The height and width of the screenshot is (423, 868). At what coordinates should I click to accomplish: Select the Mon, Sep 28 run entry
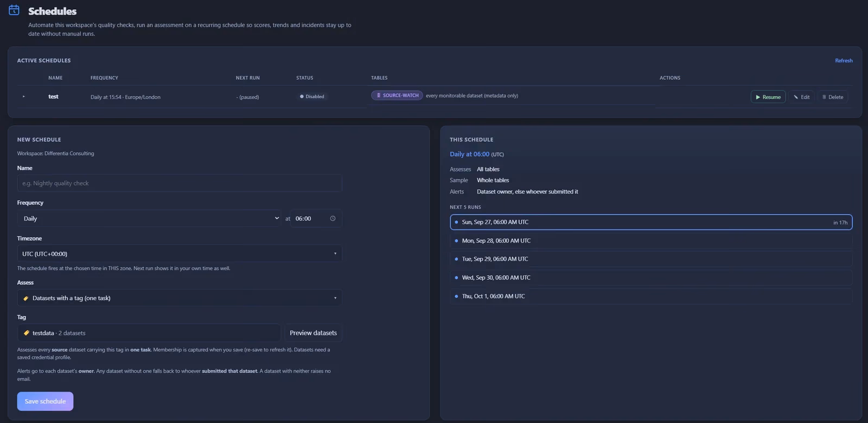[x=651, y=241]
